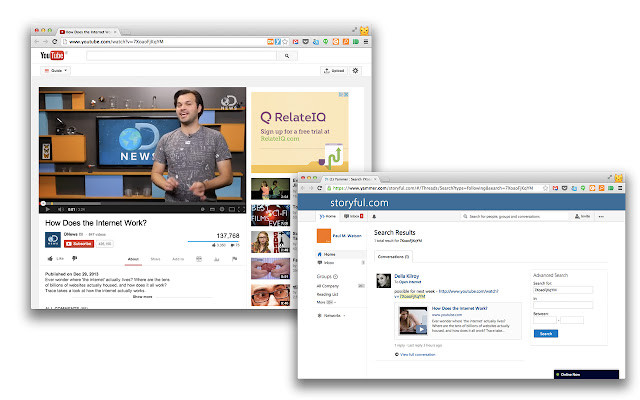Screen dimensions: 640x400
Task: Click the DNews channel avatar
Action: point(53,240)
